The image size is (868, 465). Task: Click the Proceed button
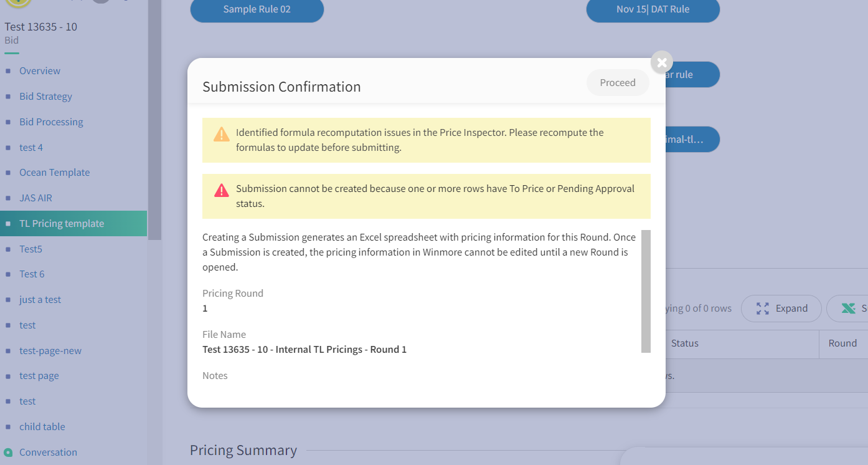tap(617, 83)
